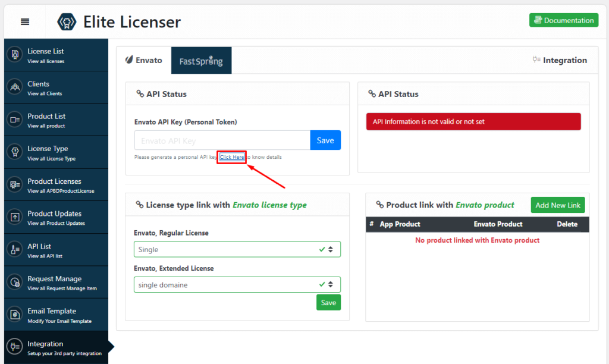This screenshot has width=609, height=364.
Task: Click the Regular License dropdown arrows
Action: tap(331, 249)
